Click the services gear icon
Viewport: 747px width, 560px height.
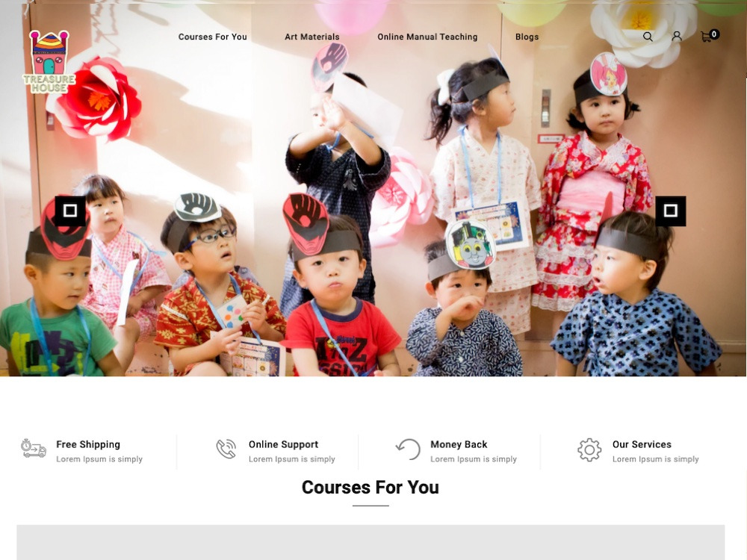click(x=589, y=450)
